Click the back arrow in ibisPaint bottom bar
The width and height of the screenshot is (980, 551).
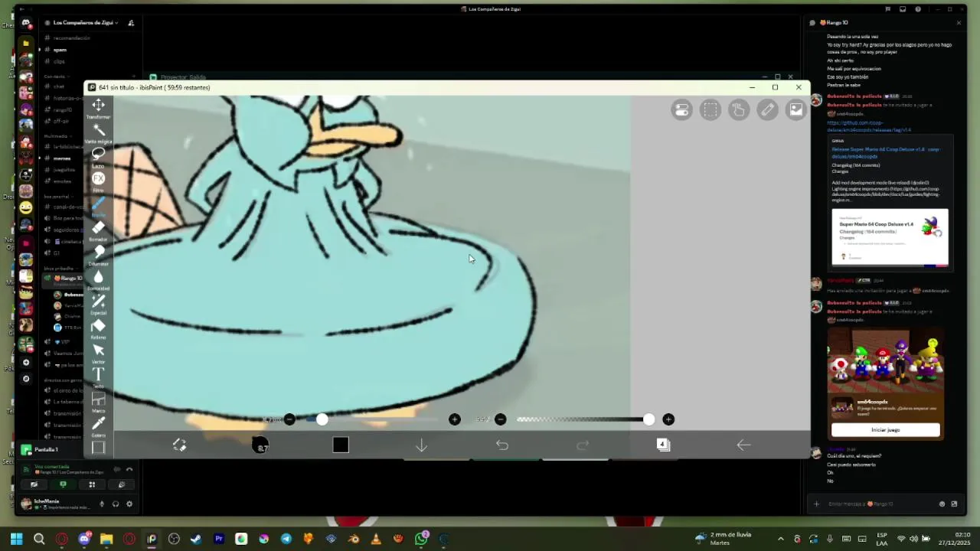(743, 445)
